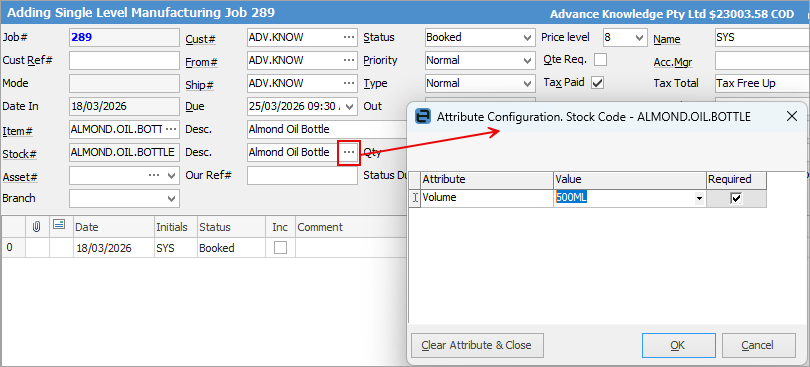
Task: Toggle the Qte Req. checkbox
Action: 600,60
